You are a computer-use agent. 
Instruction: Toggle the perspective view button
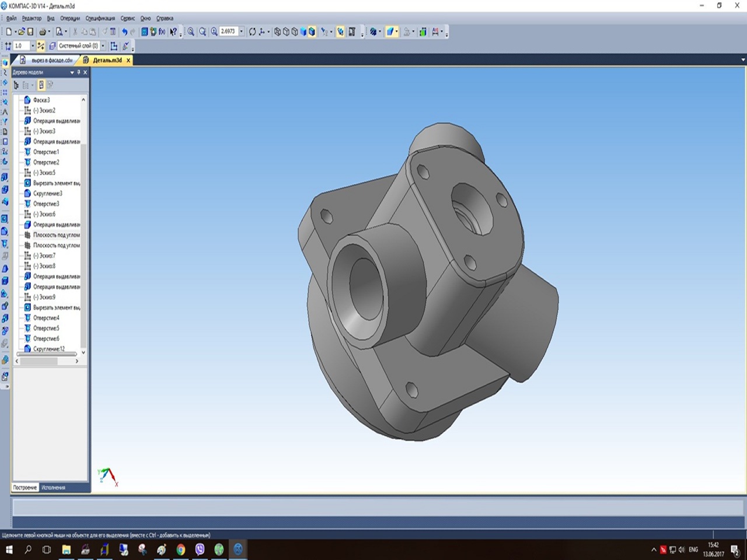340,32
